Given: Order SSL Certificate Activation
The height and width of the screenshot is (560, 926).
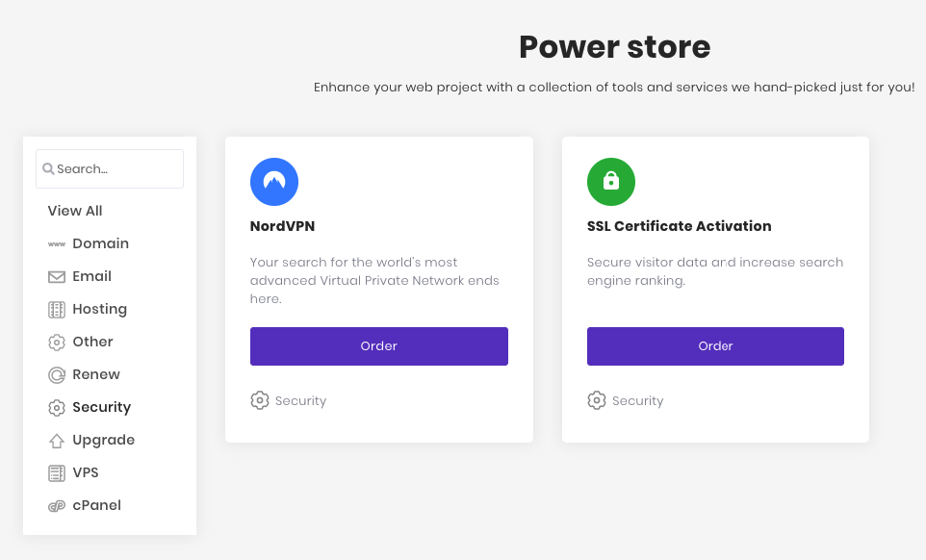Looking at the screenshot, I should [x=715, y=346].
